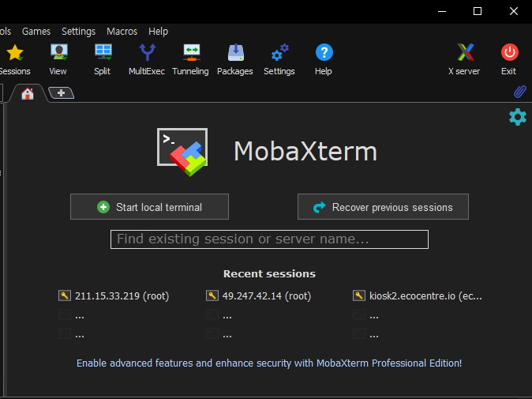Follow the MobaXterm Professional Edition link

pos(269,363)
